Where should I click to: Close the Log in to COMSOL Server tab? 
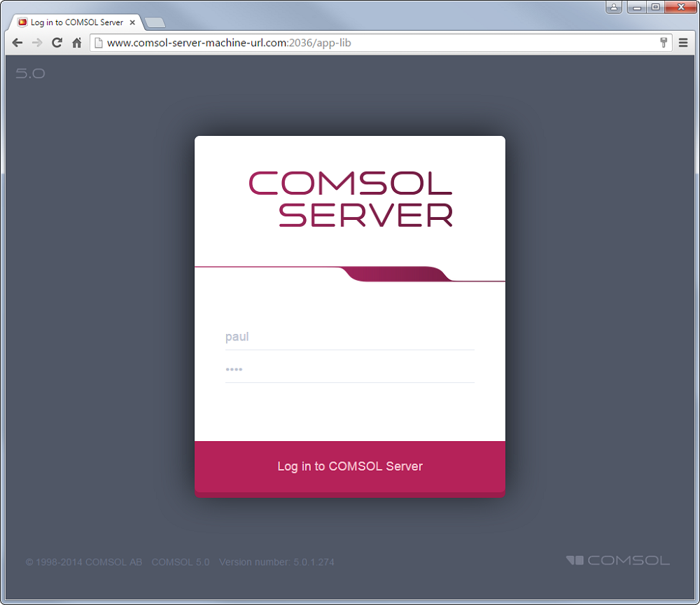click(132, 22)
